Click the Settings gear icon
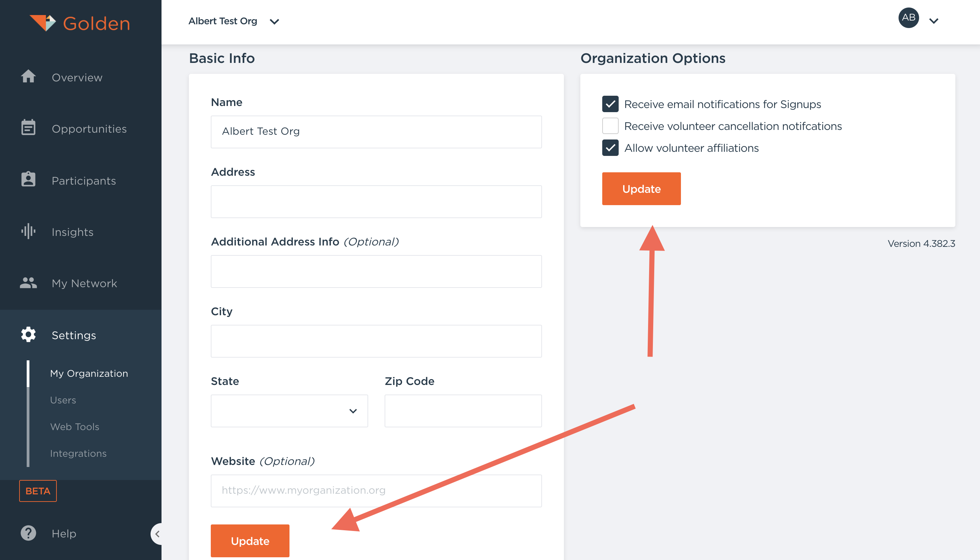Viewport: 980px width, 560px height. click(x=28, y=335)
